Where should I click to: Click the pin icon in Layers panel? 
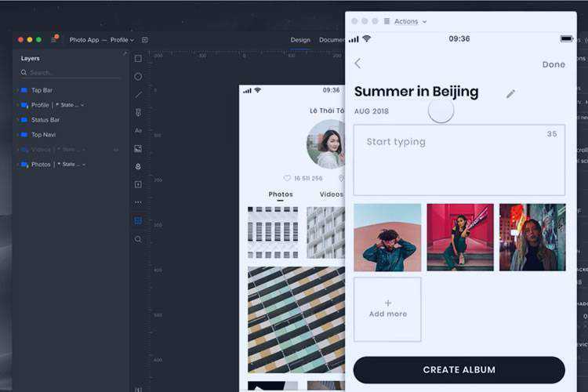[125, 54]
